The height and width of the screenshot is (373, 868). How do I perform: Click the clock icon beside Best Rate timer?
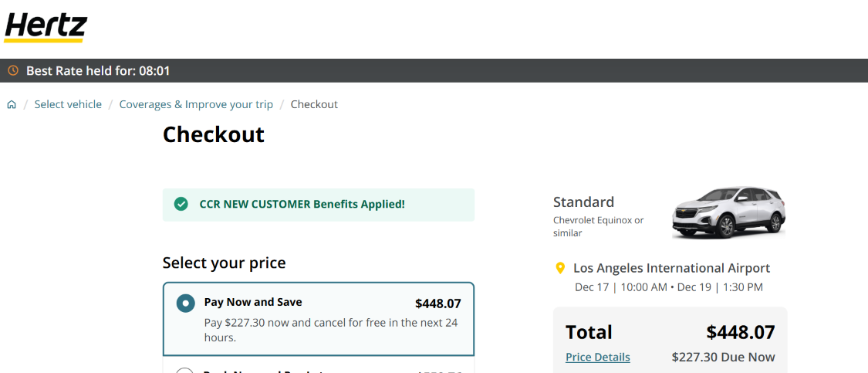(x=12, y=71)
